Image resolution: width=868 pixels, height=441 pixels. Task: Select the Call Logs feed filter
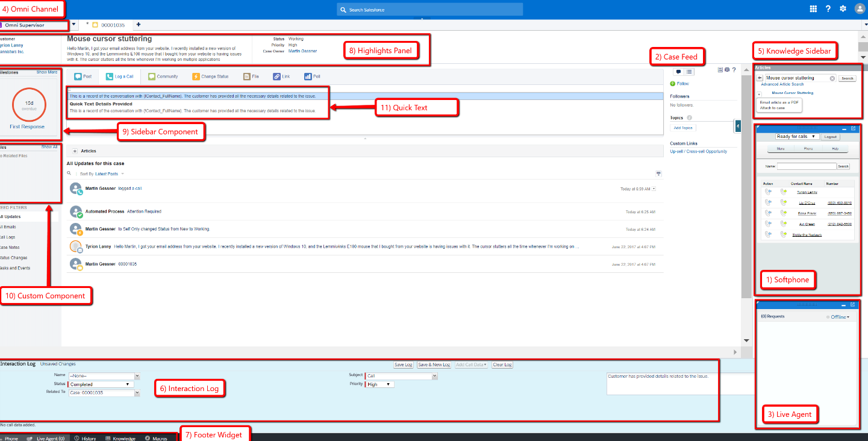coord(8,237)
